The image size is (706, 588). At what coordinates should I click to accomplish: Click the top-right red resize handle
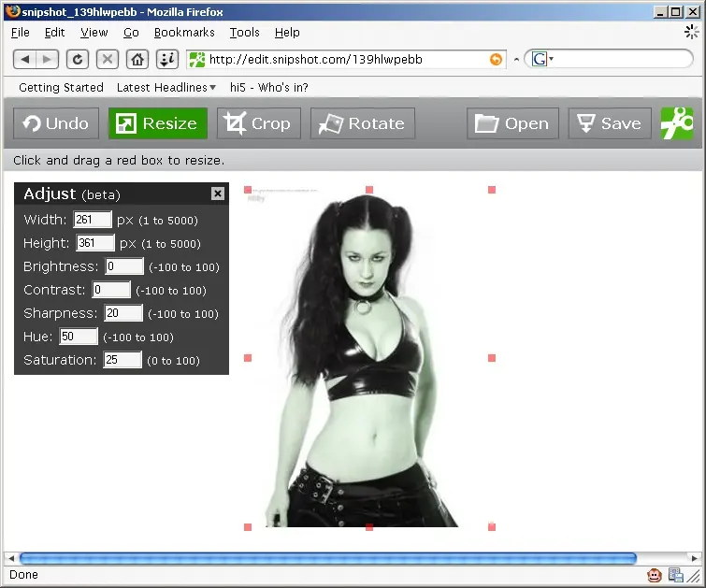[492, 190]
